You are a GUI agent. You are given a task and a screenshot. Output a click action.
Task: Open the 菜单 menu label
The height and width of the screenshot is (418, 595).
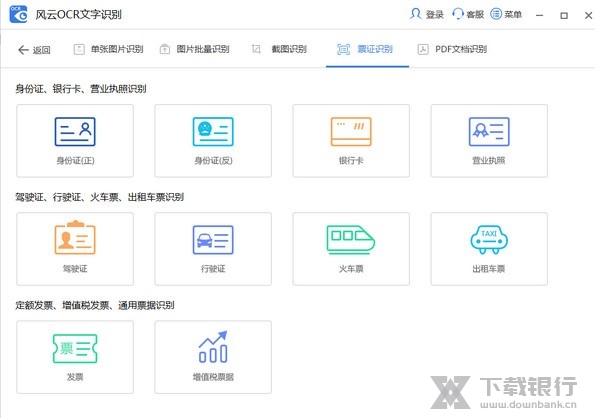513,14
